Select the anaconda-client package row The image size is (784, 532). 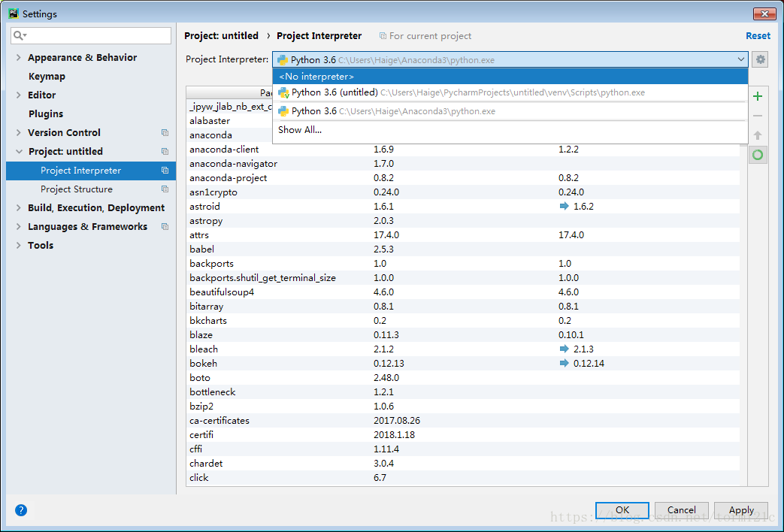(463, 149)
